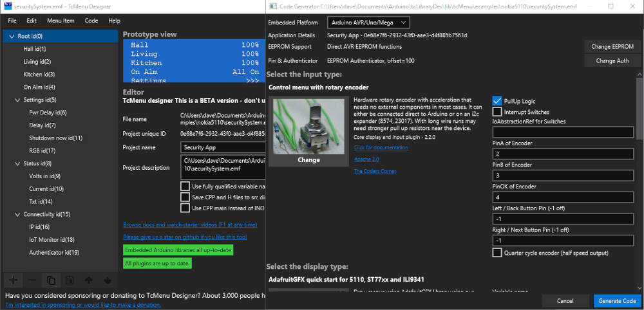Click Generate Code button
Image resolution: width=644 pixels, height=310 pixels.
[x=618, y=301]
